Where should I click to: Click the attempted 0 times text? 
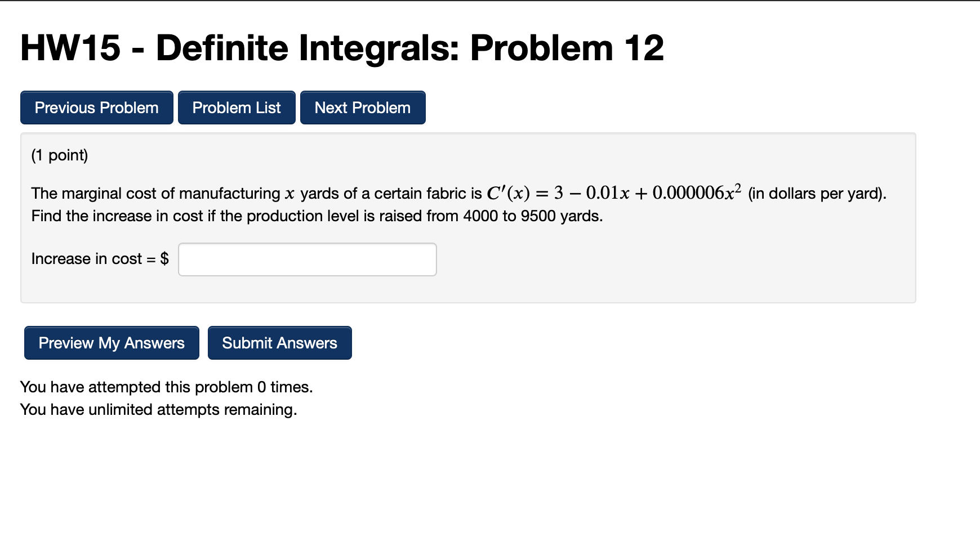pyautogui.click(x=166, y=387)
